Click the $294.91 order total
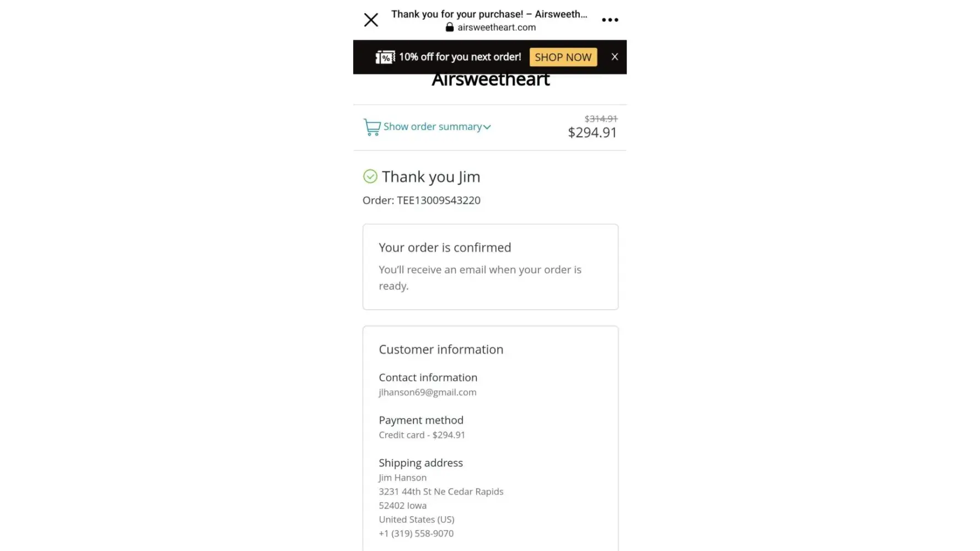Image resolution: width=980 pixels, height=551 pixels. [x=592, y=133]
